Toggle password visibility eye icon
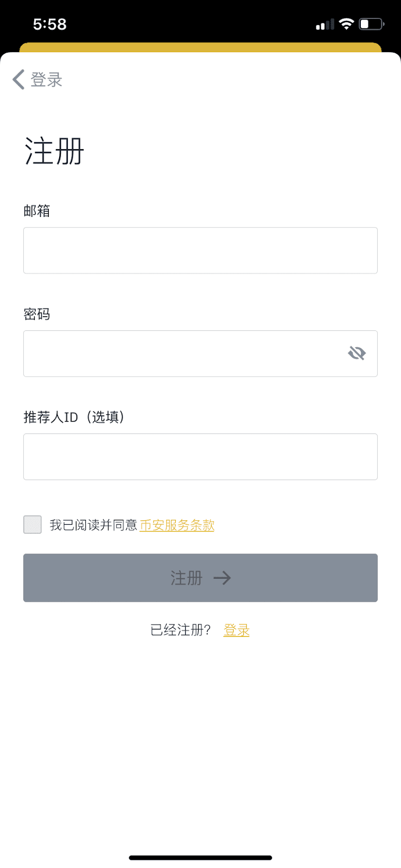 [x=357, y=354]
